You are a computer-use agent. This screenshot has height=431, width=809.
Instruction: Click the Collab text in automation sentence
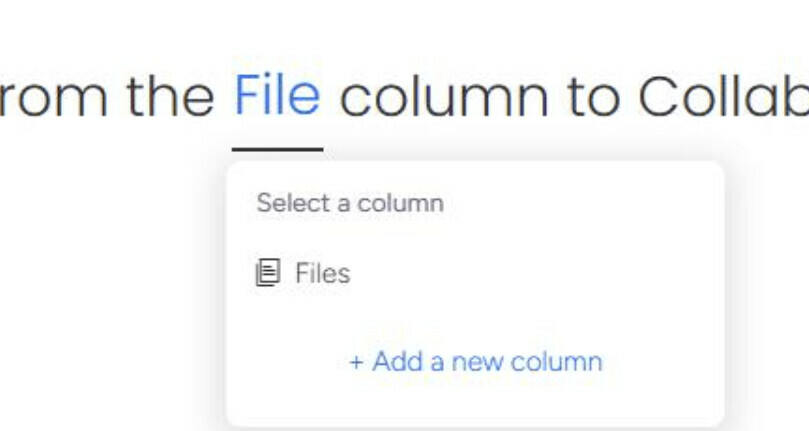pos(723,97)
